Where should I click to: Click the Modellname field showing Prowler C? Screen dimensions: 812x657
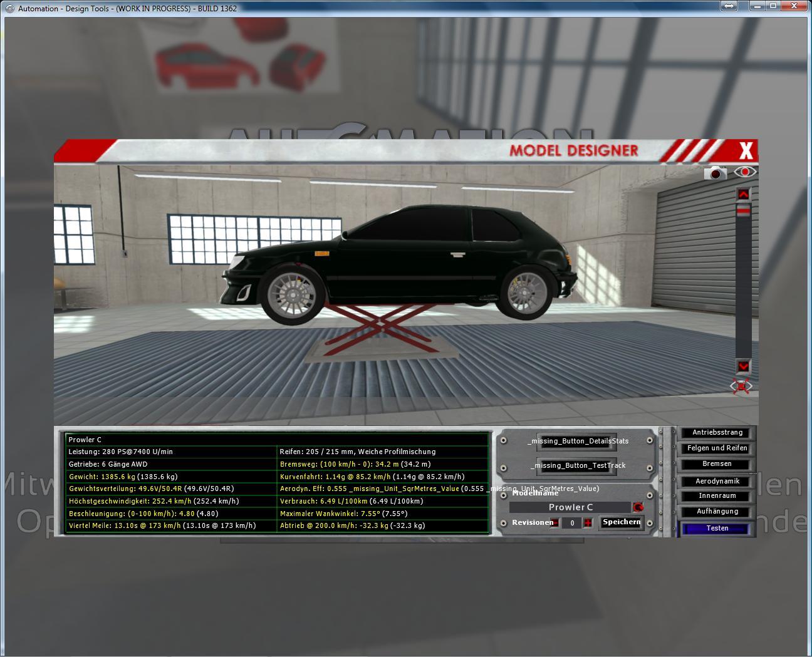point(570,507)
